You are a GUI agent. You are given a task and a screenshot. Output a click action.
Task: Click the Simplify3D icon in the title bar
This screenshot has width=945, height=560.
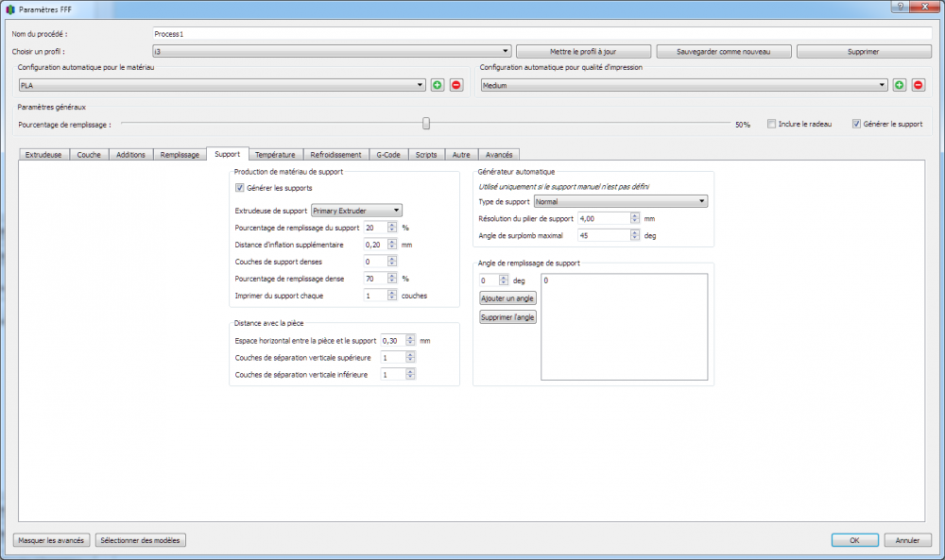10,9
